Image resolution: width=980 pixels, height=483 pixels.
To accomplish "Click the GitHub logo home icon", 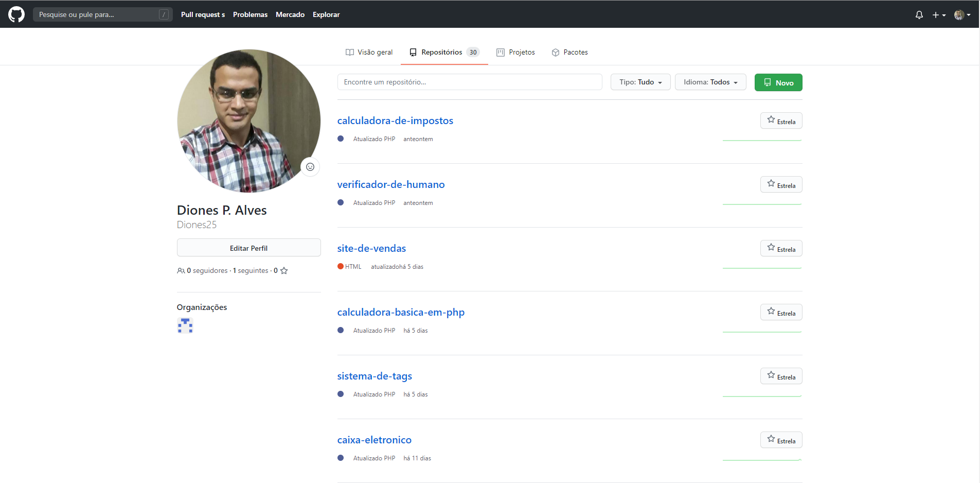I will tap(16, 14).
